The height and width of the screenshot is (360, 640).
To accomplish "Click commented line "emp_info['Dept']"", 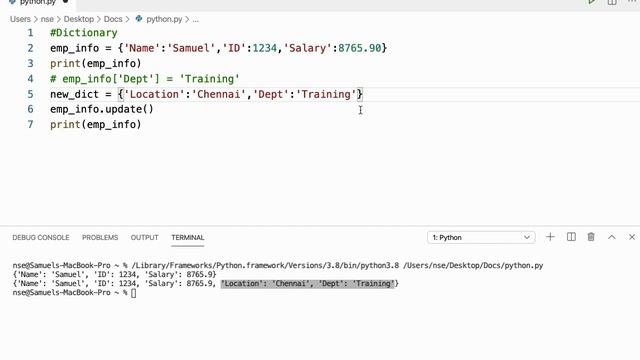I will click(x=145, y=79).
